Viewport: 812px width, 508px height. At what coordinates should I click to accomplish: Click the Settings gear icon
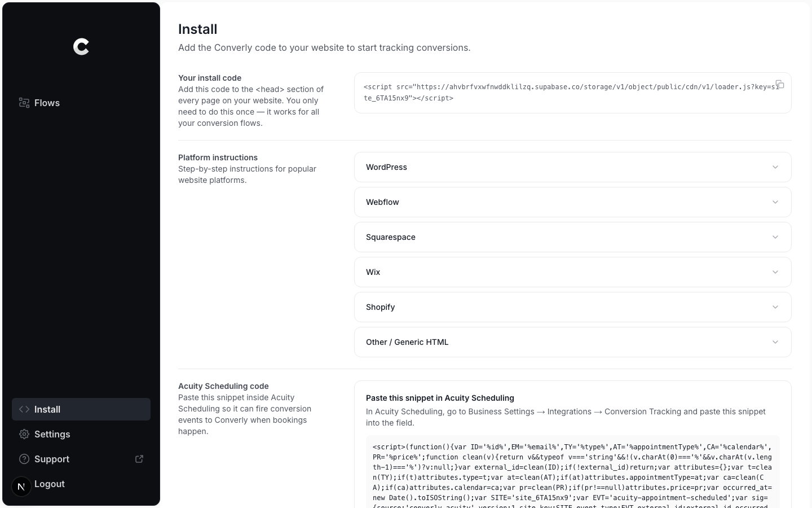click(24, 434)
